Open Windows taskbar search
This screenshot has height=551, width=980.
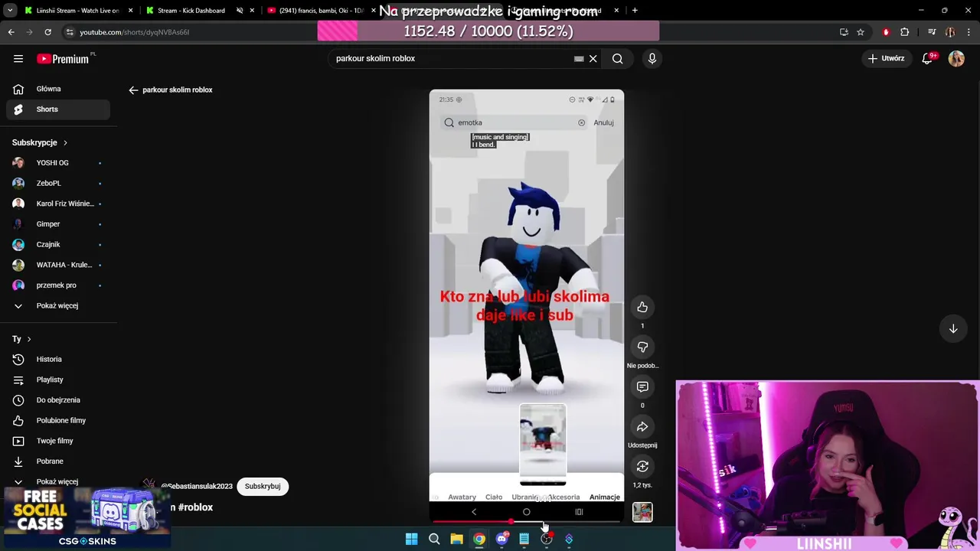pos(434,539)
